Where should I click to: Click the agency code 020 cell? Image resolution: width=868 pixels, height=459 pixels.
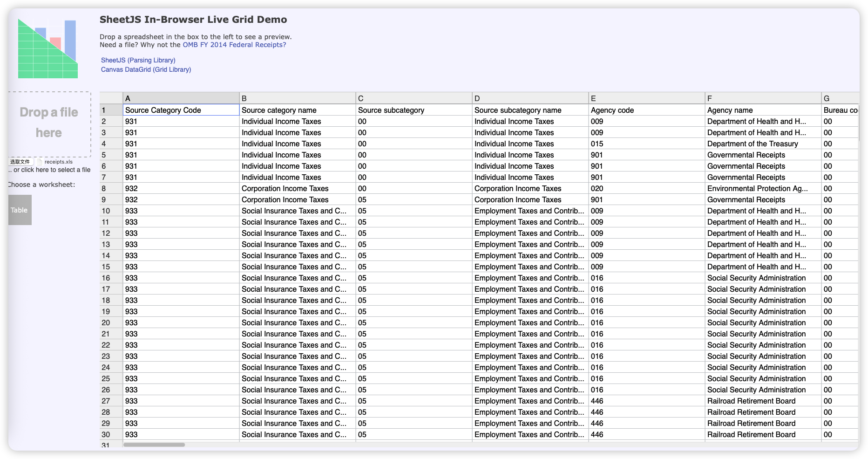pos(646,189)
